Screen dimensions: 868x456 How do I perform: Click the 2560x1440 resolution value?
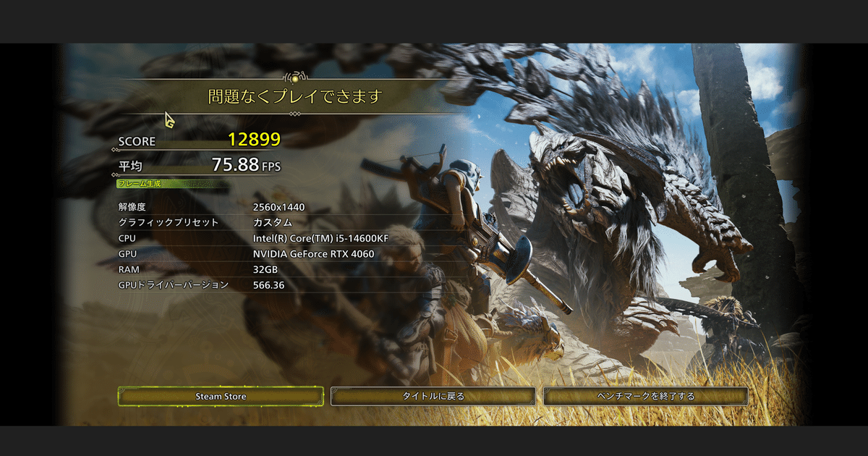[x=279, y=207]
